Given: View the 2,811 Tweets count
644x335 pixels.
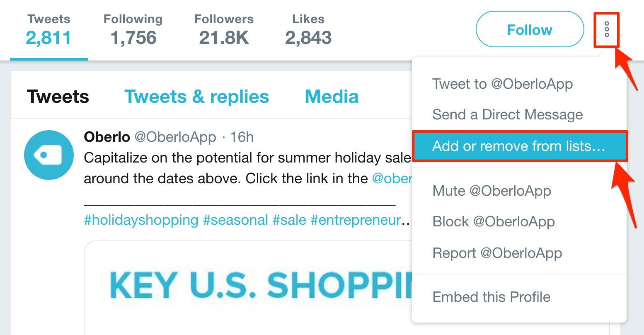Looking at the screenshot, I should [x=48, y=31].
